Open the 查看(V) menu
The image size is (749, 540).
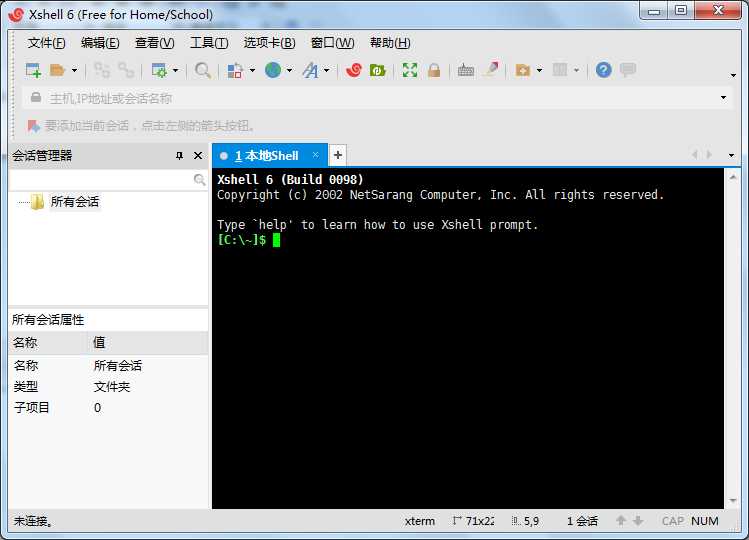coord(155,43)
